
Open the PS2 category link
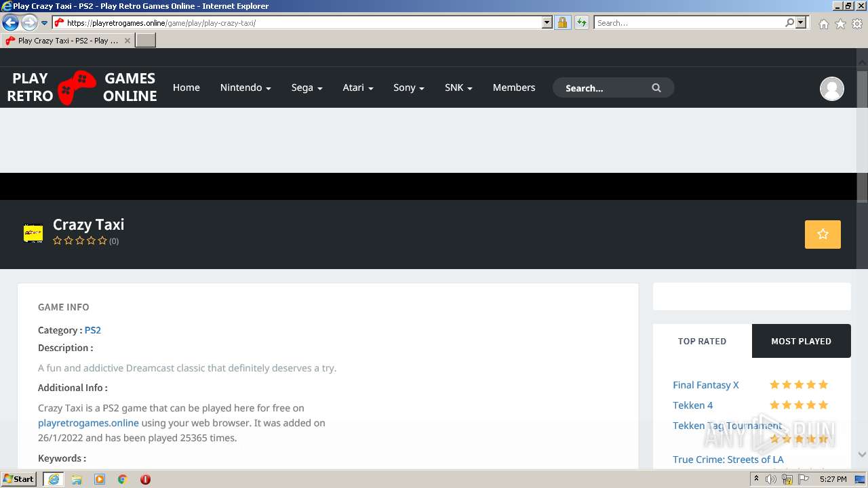pos(93,330)
